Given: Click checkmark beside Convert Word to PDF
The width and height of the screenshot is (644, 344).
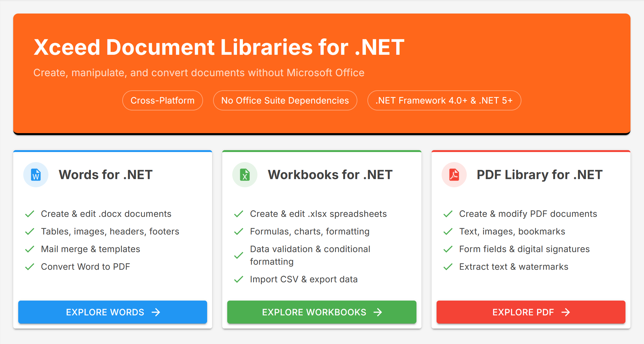Looking at the screenshot, I should [30, 267].
